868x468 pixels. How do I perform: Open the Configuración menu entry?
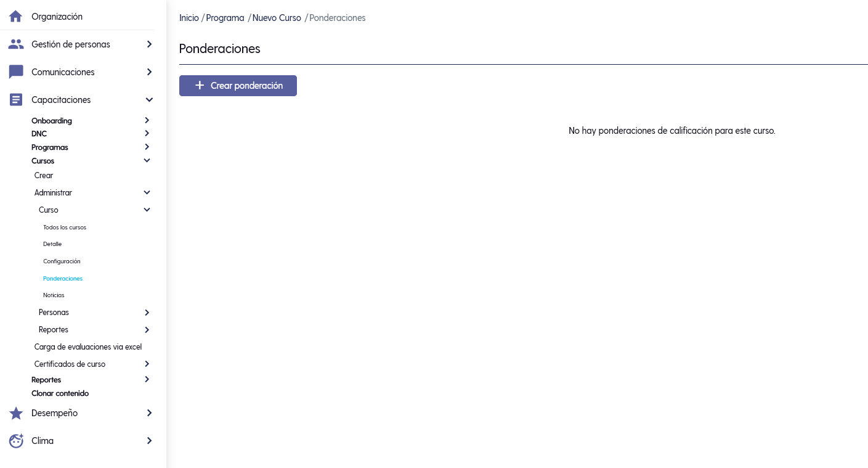tap(62, 261)
